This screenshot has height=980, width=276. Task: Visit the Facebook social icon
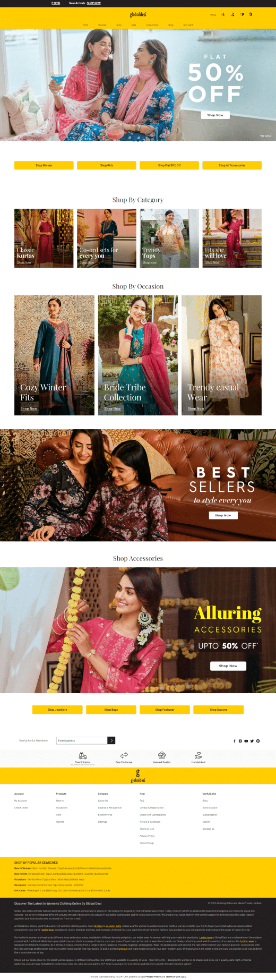pos(235,741)
